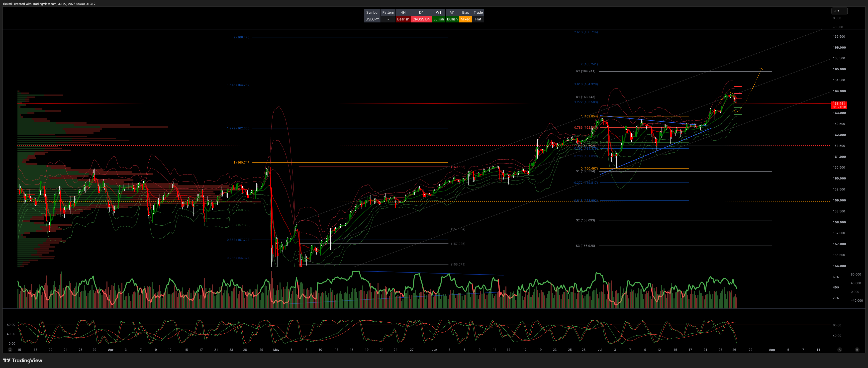868x368 pixels.
Task: Open the JPY currency selector box
Action: [x=839, y=11]
